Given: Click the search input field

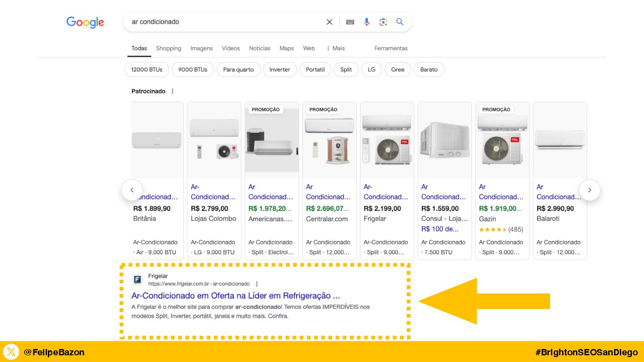Looking at the screenshot, I should pos(224,22).
